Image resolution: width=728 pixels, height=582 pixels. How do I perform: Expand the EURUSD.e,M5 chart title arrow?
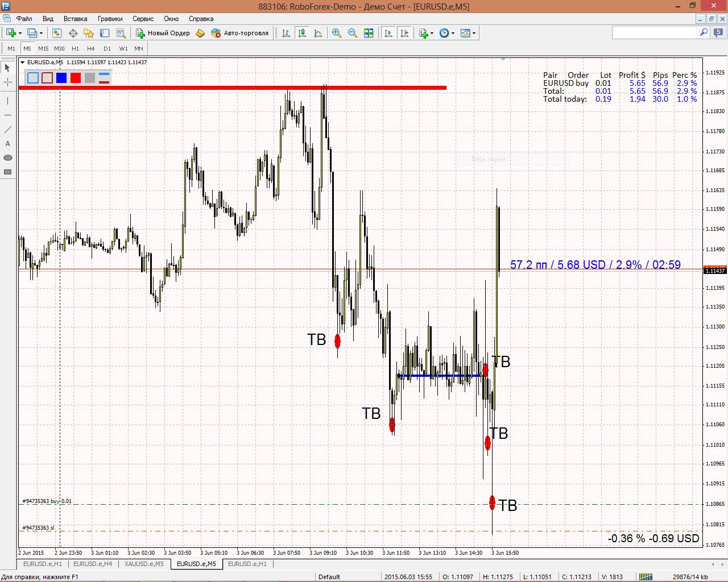coord(23,63)
